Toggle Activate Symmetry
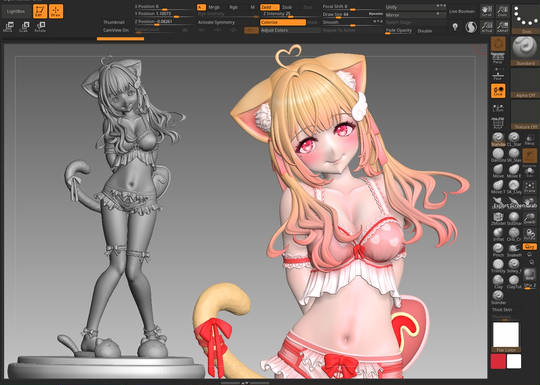 (216, 22)
